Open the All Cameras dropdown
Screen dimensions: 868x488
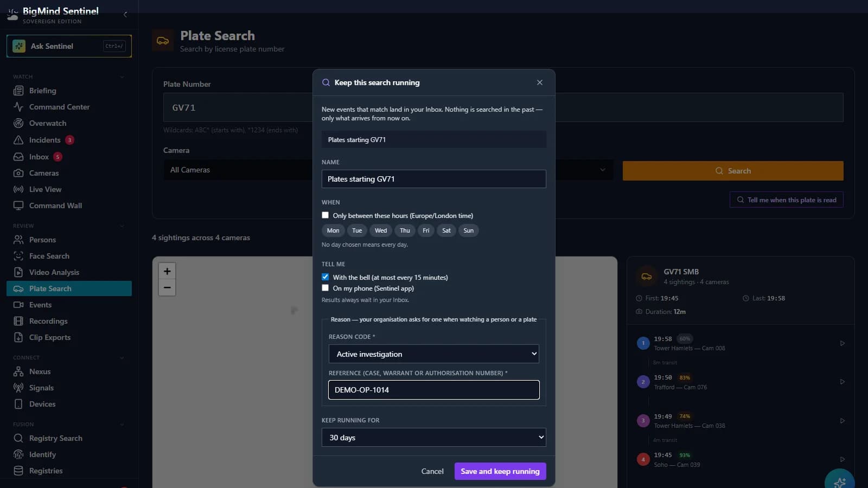click(x=388, y=170)
